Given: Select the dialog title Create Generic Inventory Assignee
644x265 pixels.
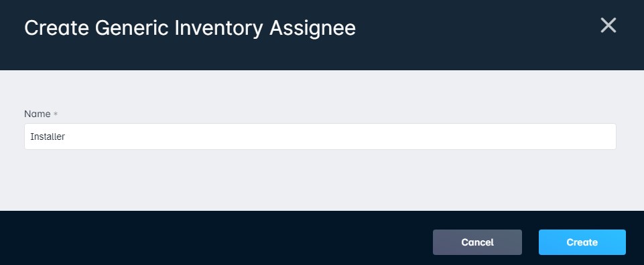Looking at the screenshot, I should coord(190,28).
